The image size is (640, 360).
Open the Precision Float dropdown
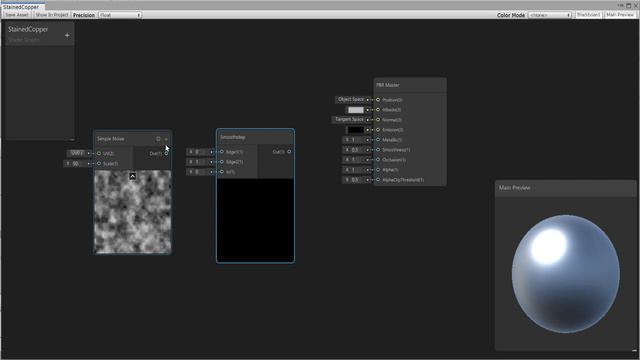coord(120,15)
